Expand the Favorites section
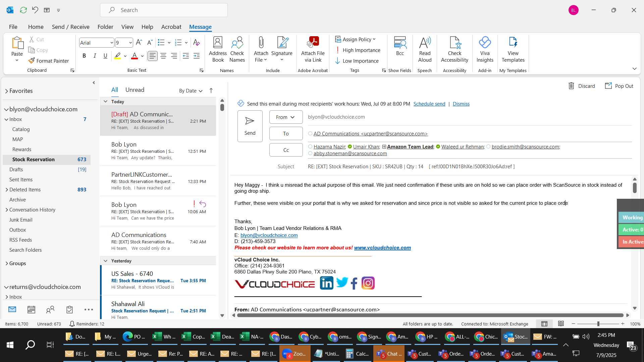 (6, 91)
